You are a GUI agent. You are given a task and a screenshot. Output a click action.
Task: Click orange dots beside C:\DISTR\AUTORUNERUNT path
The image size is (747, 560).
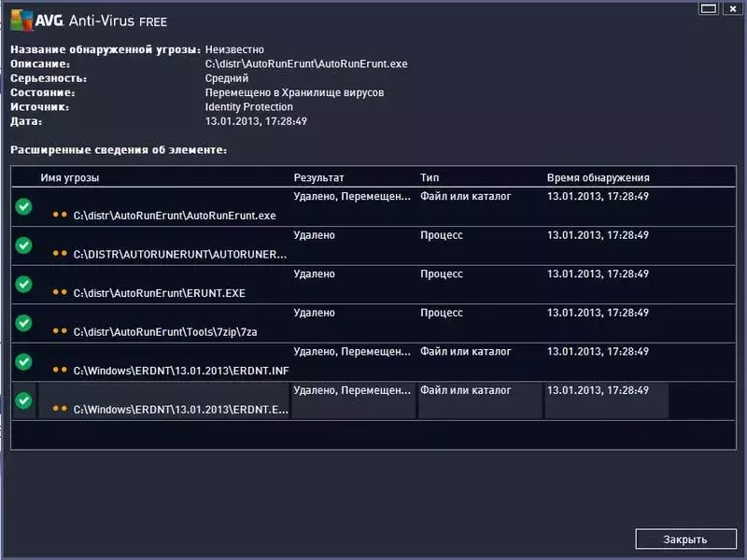(60, 253)
